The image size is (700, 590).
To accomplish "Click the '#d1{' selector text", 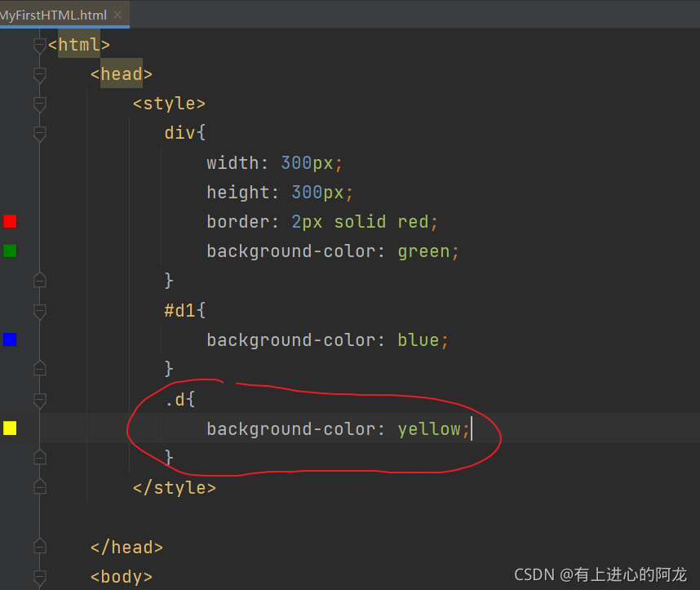I will 185,310.
